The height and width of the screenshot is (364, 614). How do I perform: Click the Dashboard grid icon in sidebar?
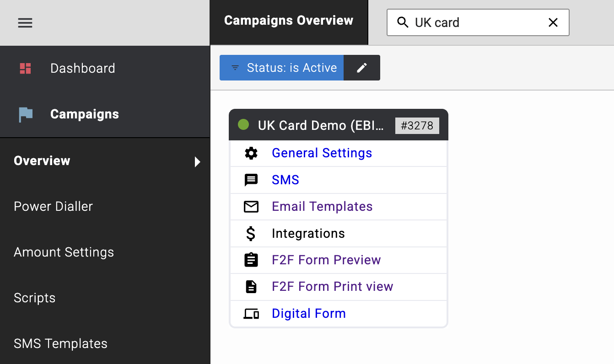click(x=25, y=68)
